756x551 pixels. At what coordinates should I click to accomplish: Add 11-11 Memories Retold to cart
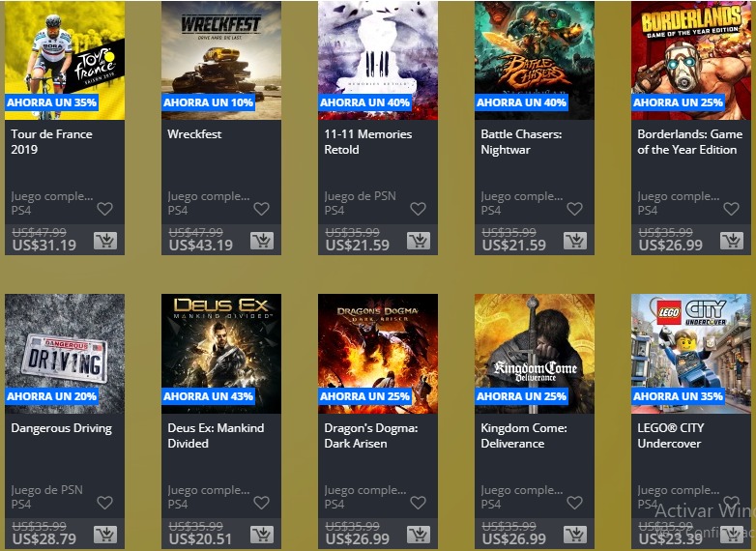(x=419, y=240)
